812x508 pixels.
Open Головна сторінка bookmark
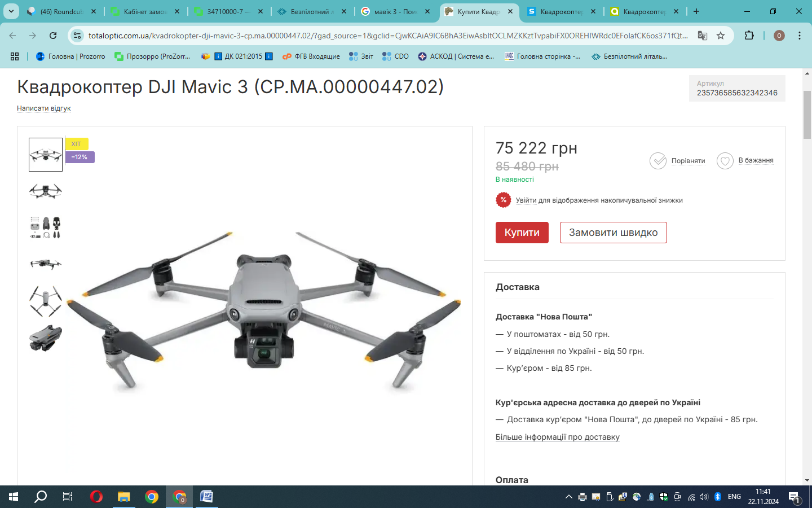coord(542,56)
